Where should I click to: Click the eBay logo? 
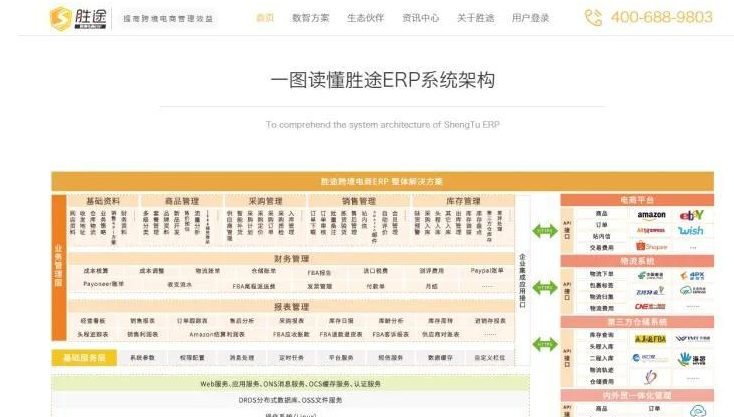[x=691, y=215]
